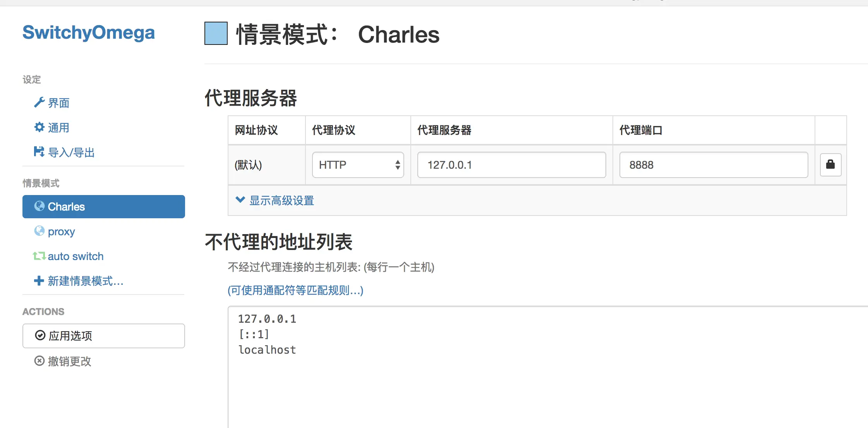Click the retweet icon beside auto switch
Image resolution: width=868 pixels, height=428 pixels.
(x=39, y=256)
